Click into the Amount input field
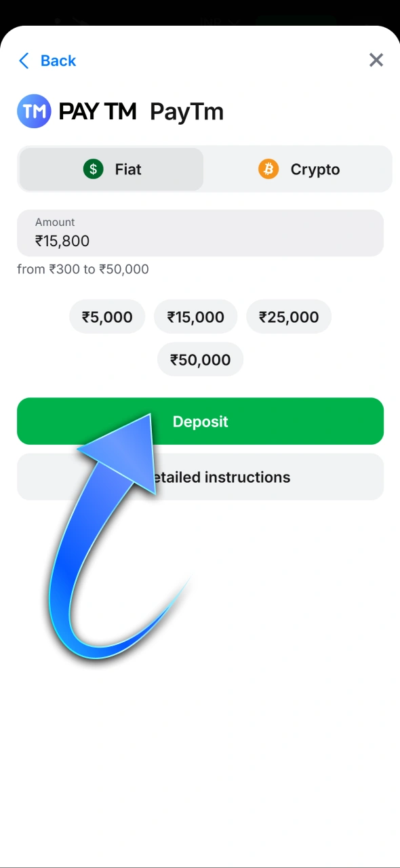Screen dimensions: 400x868 (200, 233)
